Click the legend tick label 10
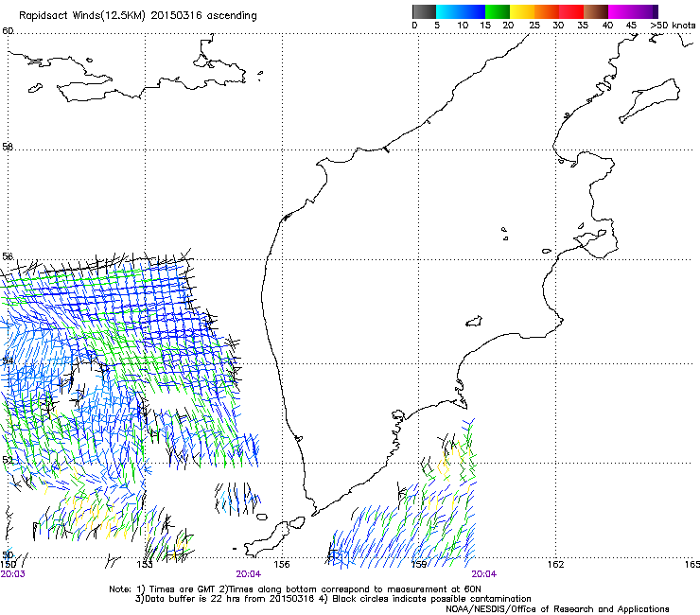Viewport: 700px width, 615px height. coord(463,26)
